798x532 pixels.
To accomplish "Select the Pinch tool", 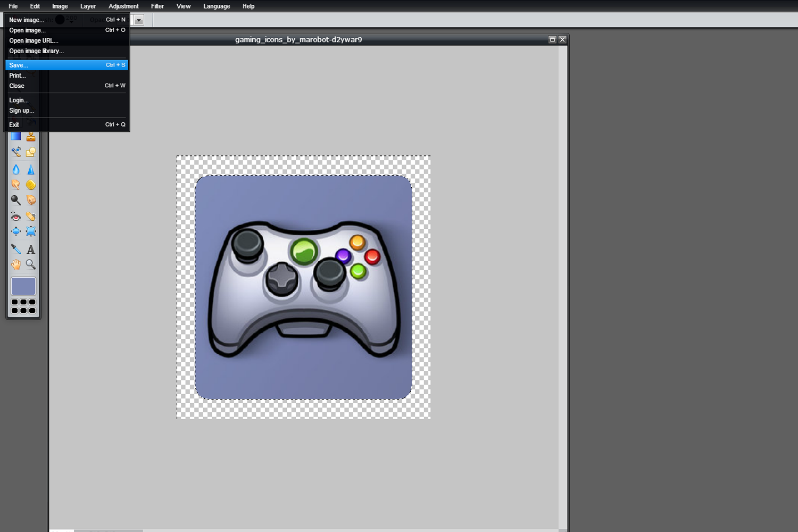I will [x=31, y=231].
